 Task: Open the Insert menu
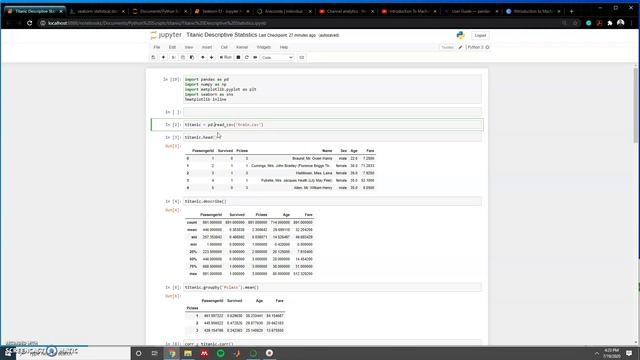207,47
